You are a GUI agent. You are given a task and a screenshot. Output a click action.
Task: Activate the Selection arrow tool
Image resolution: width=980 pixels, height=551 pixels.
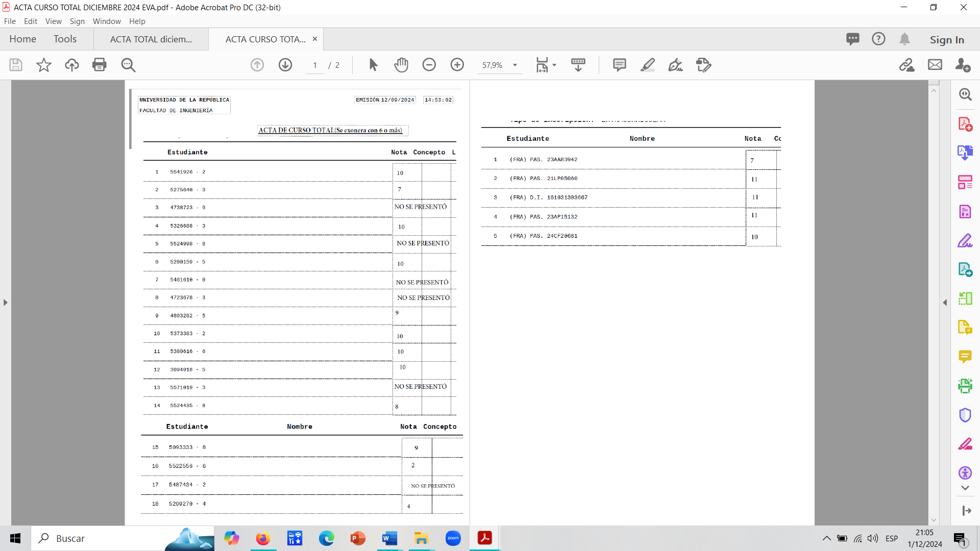coord(374,65)
